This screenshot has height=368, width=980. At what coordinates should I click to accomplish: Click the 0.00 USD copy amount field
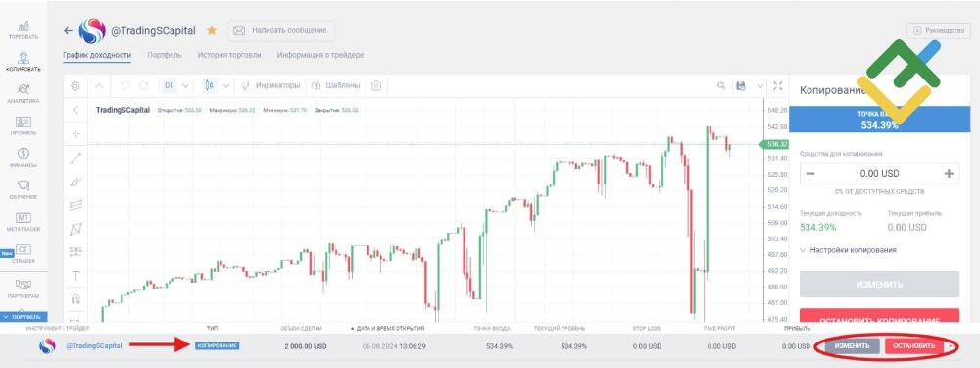[879, 174]
